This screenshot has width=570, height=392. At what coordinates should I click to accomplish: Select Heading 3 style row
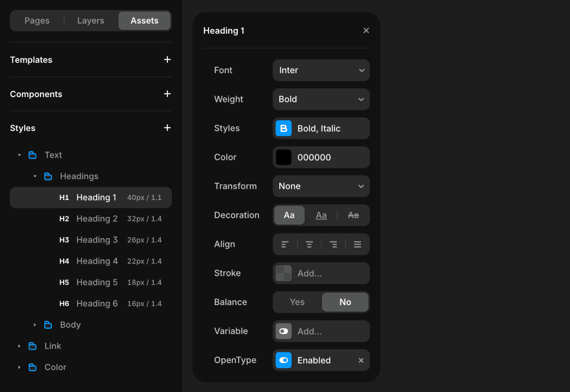pyautogui.click(x=91, y=240)
